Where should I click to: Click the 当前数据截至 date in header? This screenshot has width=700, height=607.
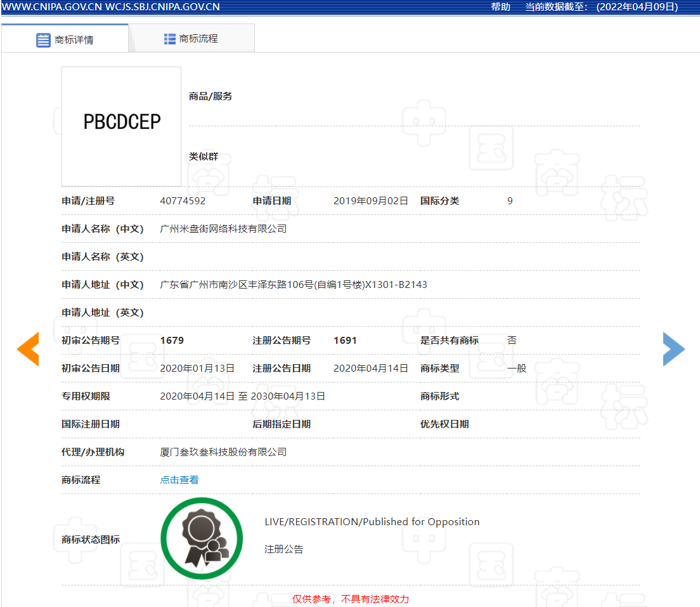(x=601, y=7)
